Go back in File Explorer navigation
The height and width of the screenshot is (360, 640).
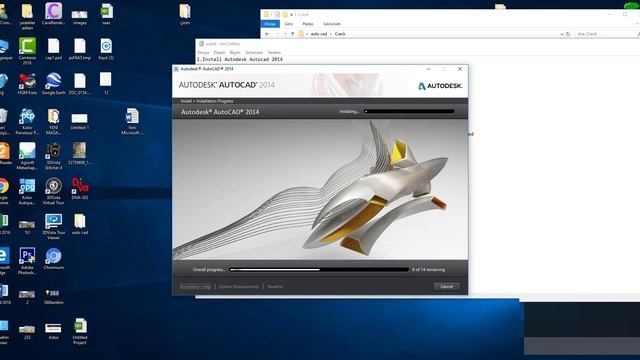[x=267, y=34]
